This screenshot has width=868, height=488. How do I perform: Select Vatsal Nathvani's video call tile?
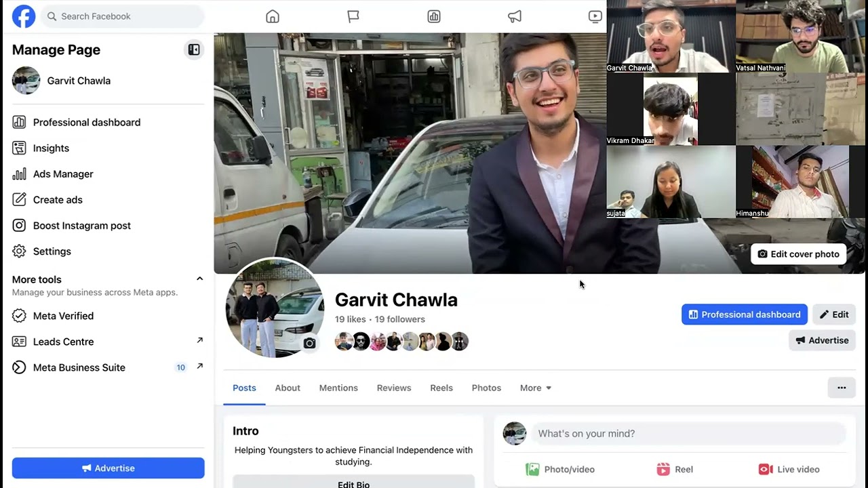[801, 37]
